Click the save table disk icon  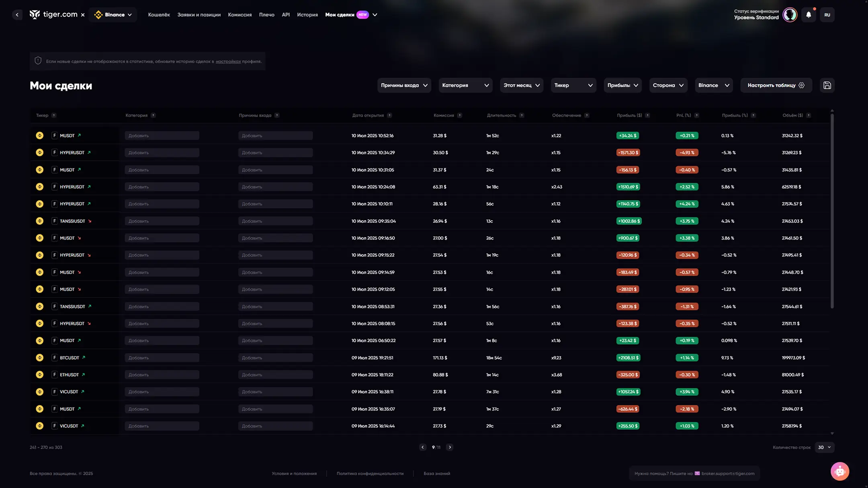point(827,85)
